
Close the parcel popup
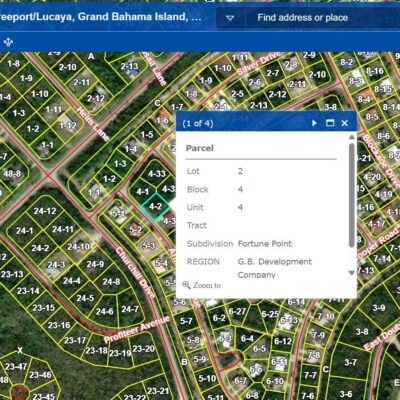click(x=345, y=123)
